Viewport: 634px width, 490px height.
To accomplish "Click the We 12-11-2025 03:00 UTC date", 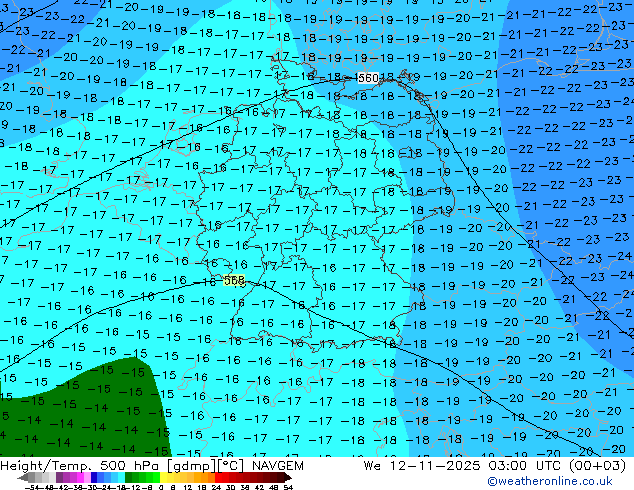I will pos(464,466).
